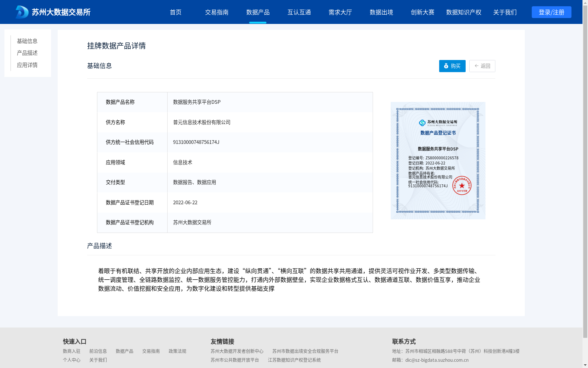Click the scrollbar up arrow

585,3
